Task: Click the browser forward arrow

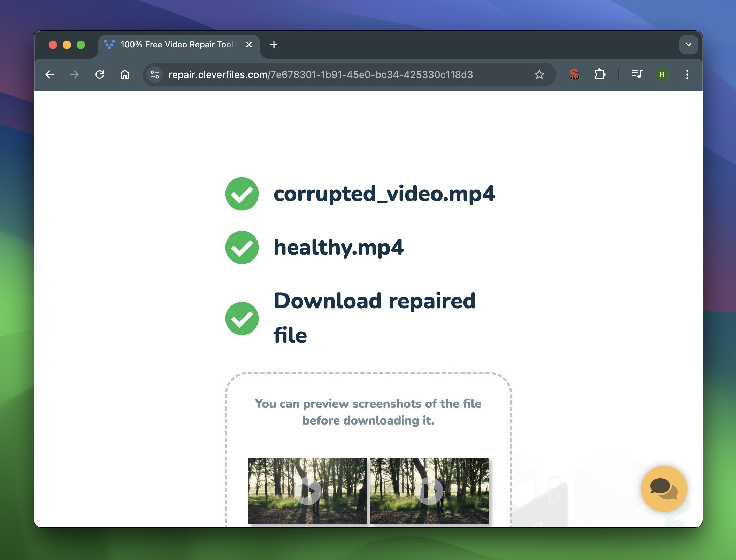Action: click(x=74, y=75)
